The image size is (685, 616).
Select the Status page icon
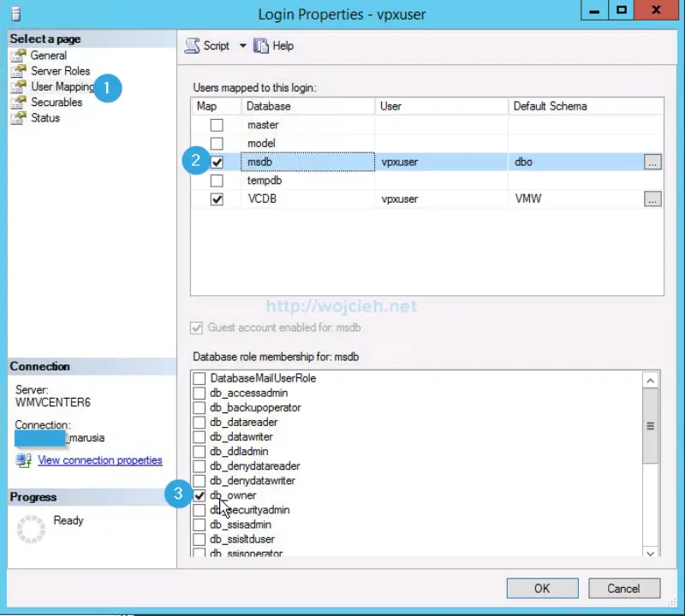pos(20,117)
